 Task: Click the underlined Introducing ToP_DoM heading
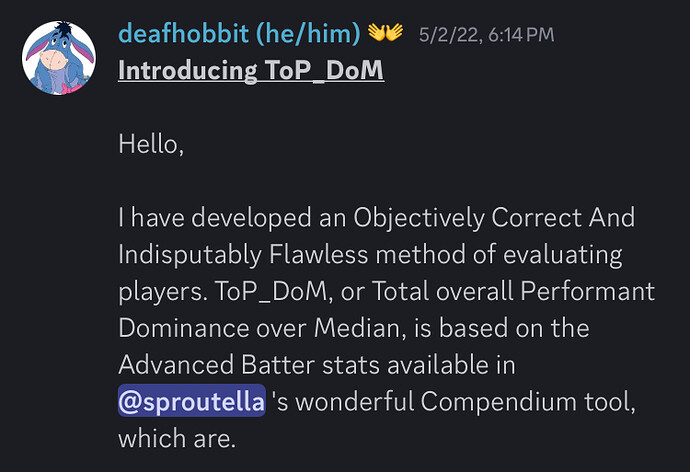(x=251, y=71)
